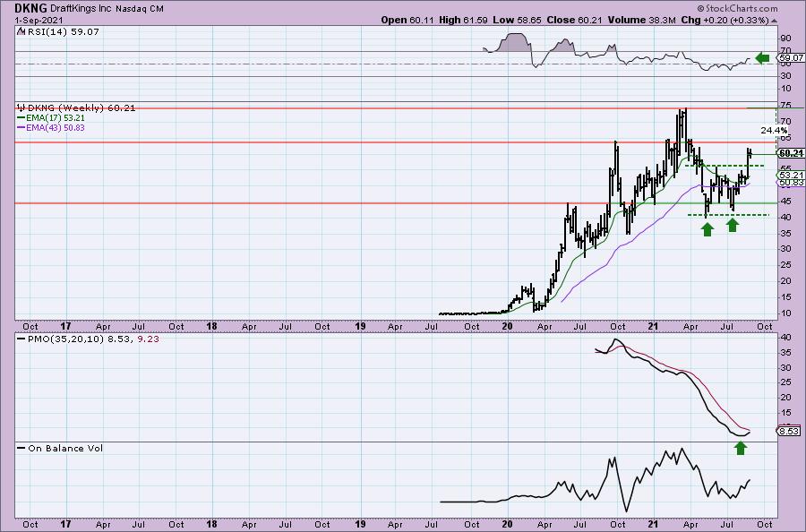
Task: Click the 53.21 EMA value tag on the price axis
Action: 791,175
